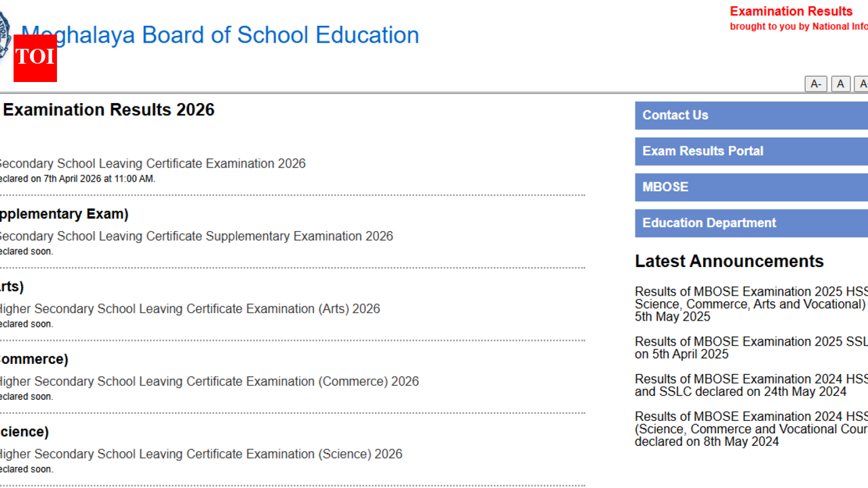Click the Examination Results heading
This screenshot has height=488, width=868.
(791, 12)
